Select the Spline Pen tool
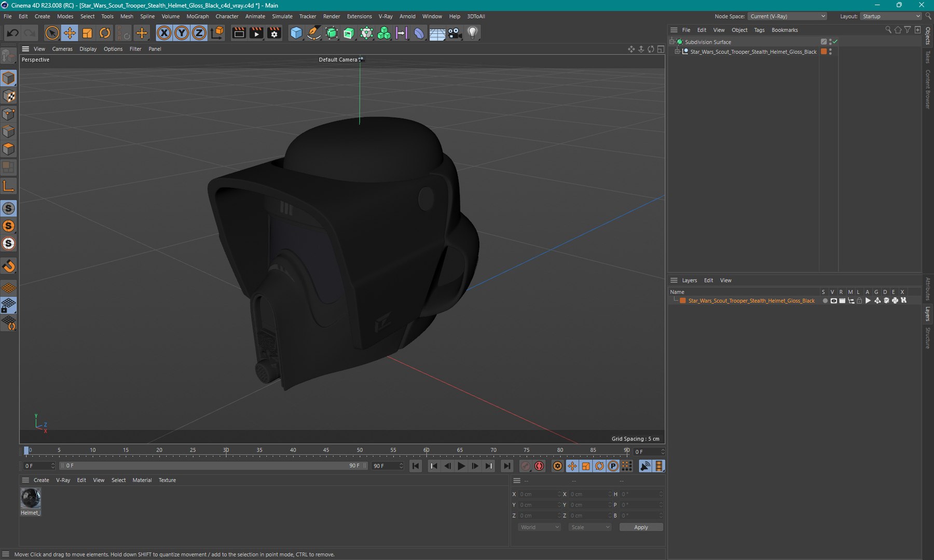Screen dimensions: 934x560 (314, 33)
